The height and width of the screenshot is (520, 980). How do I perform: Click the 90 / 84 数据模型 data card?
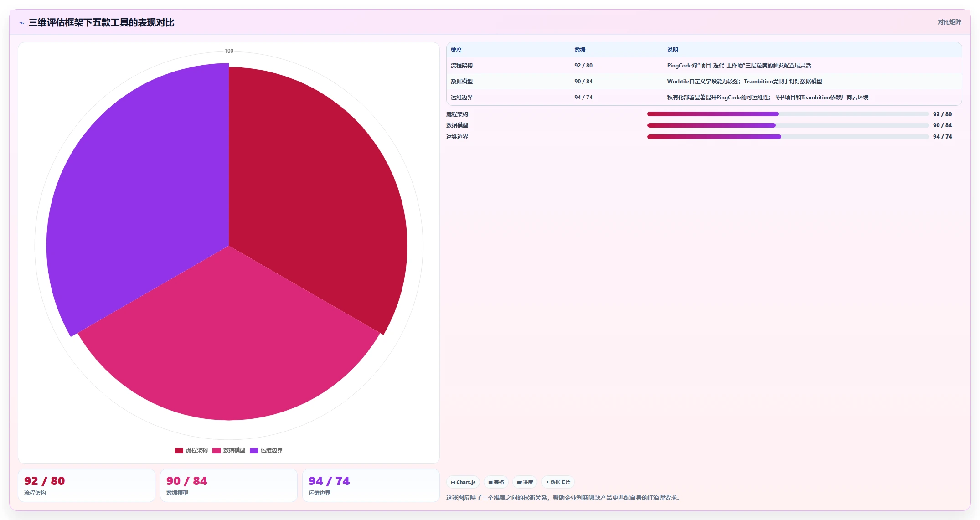229,485
